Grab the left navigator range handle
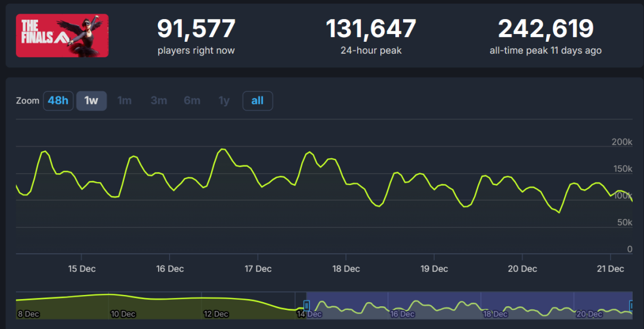Viewport: 644px width, 329px height. (306, 305)
